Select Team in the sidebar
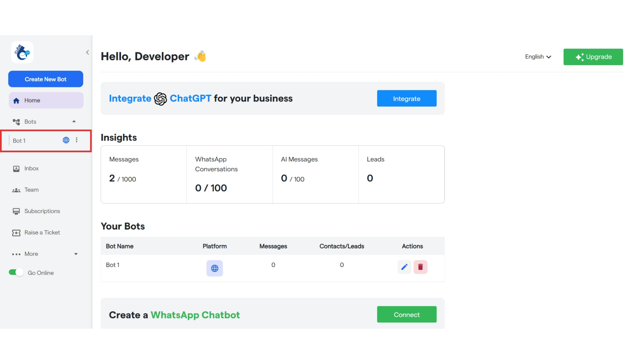Image resolution: width=629 pixels, height=364 pixels. [31, 189]
